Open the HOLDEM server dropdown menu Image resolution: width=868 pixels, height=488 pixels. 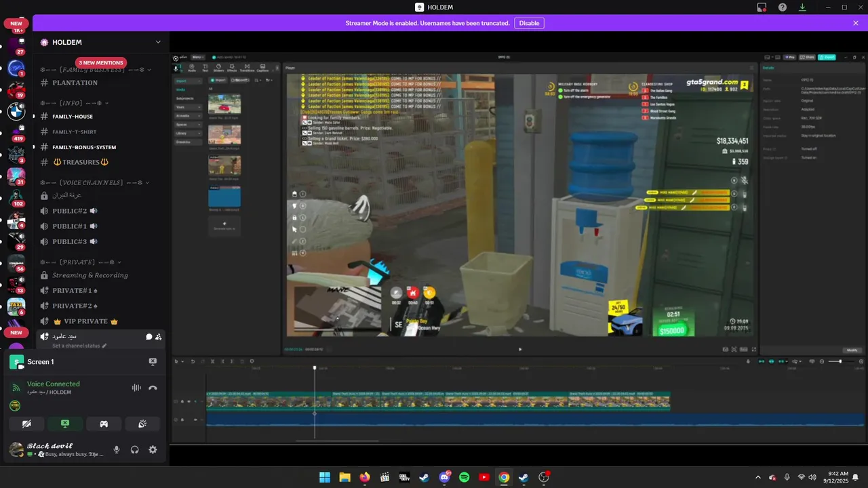[x=158, y=42]
